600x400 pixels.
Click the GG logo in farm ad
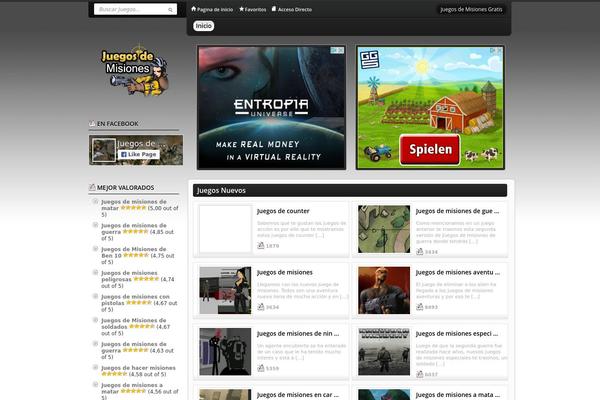(370, 59)
